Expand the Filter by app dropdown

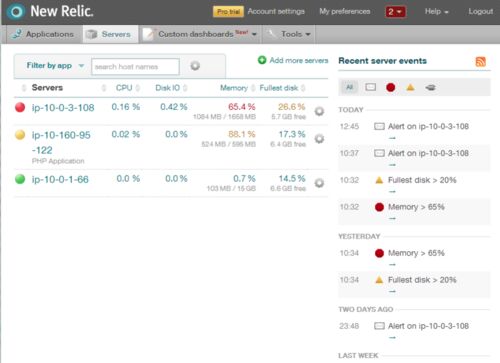(x=55, y=66)
